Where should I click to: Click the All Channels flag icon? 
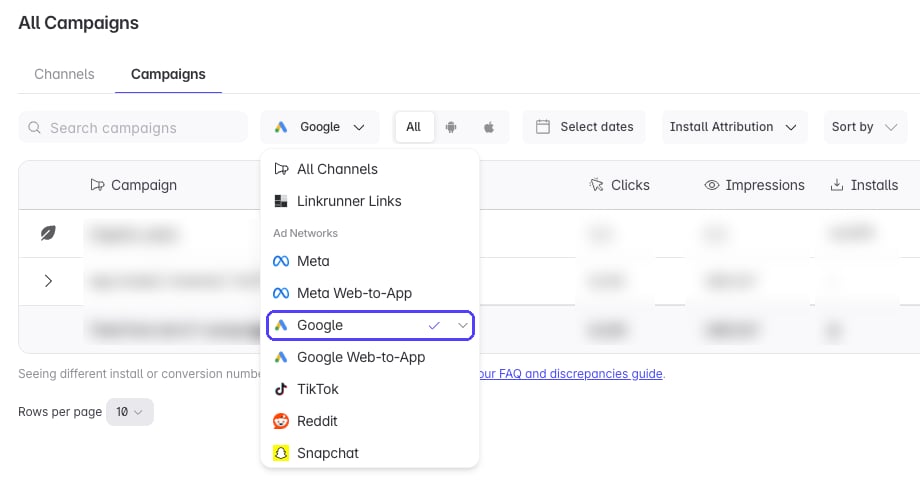[281, 169]
